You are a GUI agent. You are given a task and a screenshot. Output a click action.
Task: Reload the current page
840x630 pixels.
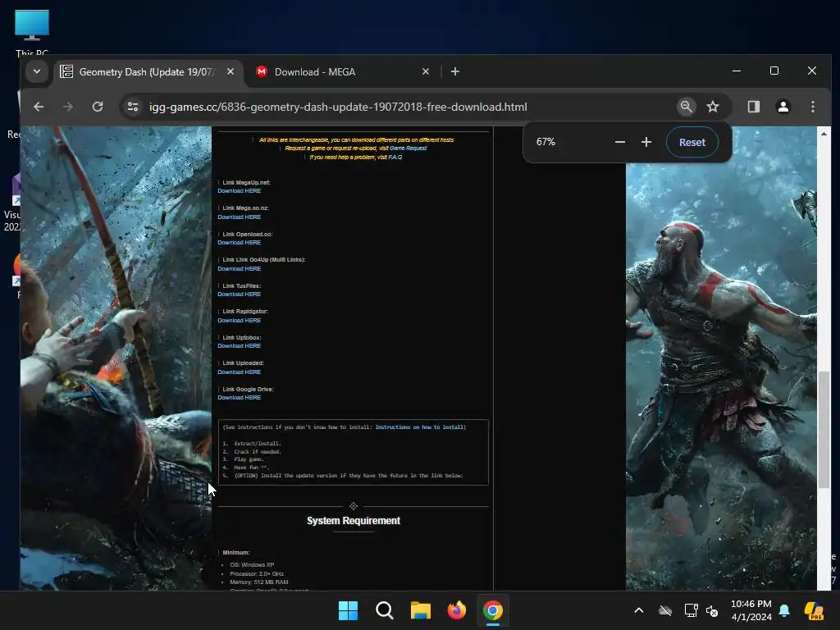98,107
